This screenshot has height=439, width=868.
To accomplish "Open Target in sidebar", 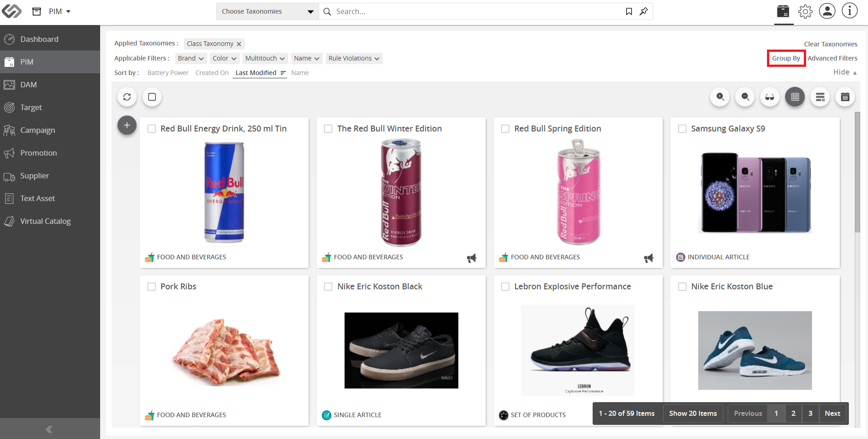I will pos(50,107).
